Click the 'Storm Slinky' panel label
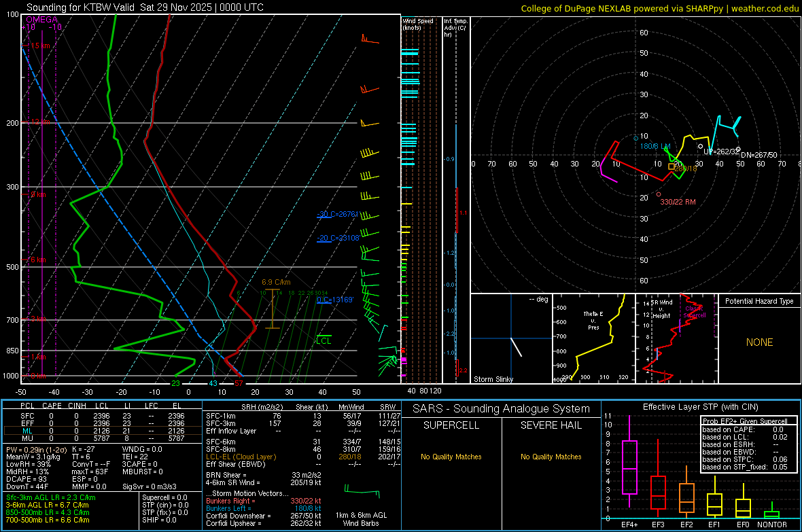The height and width of the screenshot is (532, 802). point(493,379)
